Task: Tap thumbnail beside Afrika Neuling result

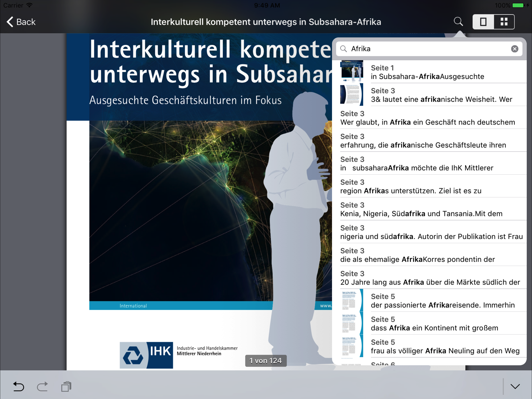Action: [352, 346]
